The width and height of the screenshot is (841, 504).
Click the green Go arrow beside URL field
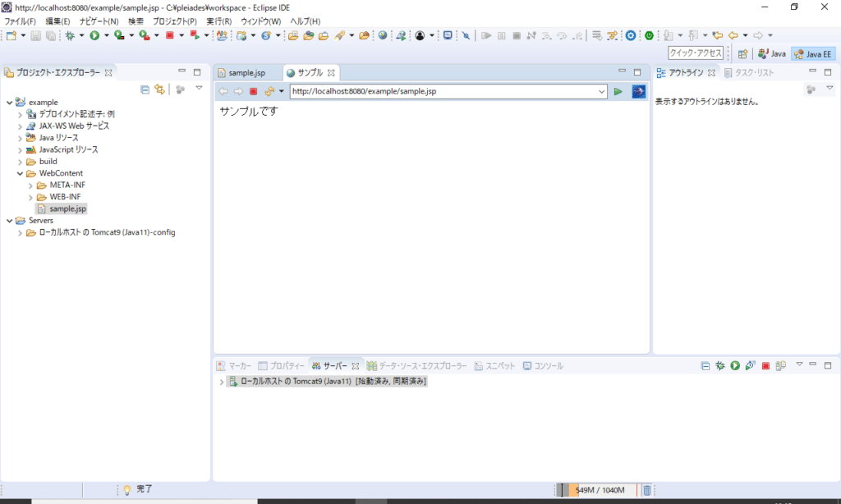click(x=618, y=91)
